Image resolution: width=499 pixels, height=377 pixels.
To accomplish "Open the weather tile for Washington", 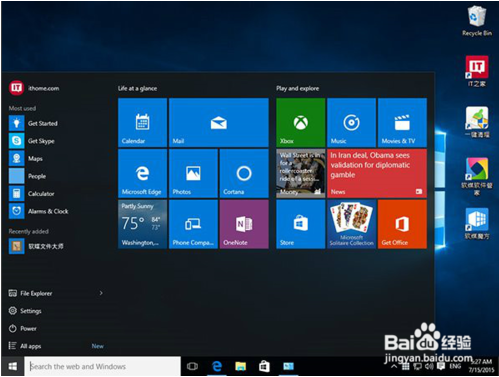I will click(x=142, y=224).
